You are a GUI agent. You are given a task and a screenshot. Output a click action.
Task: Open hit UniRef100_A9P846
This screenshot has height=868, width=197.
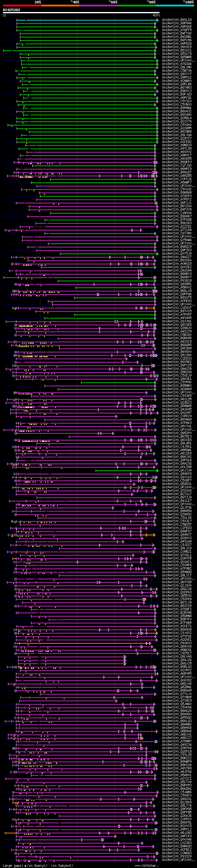click(177, 23)
